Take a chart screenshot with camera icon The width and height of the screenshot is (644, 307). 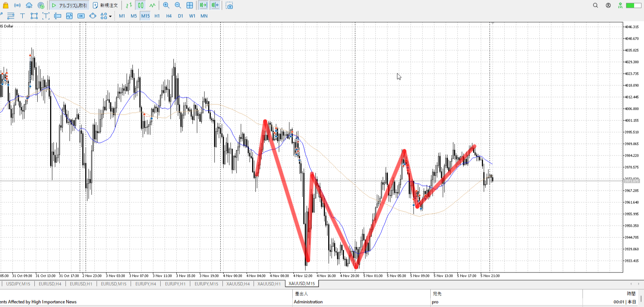pyautogui.click(x=229, y=5)
